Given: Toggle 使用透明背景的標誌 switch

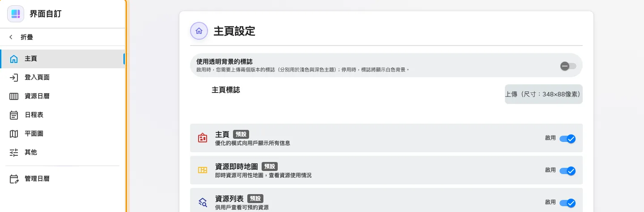Looking at the screenshot, I should pyautogui.click(x=568, y=67).
